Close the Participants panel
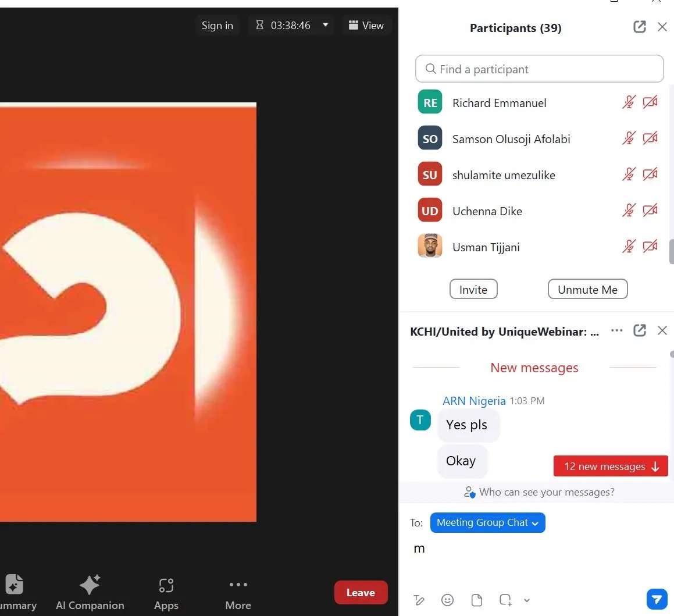This screenshot has height=616, width=674. pos(662,27)
